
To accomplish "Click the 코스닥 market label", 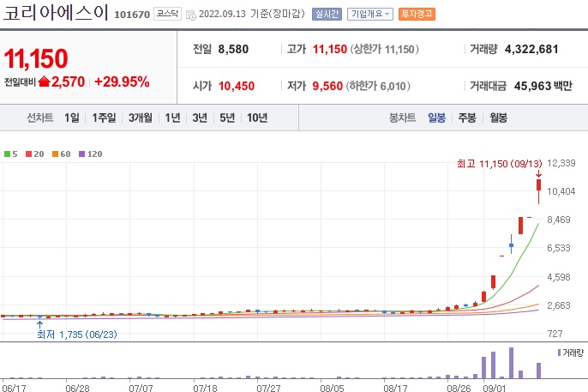I will [167, 14].
